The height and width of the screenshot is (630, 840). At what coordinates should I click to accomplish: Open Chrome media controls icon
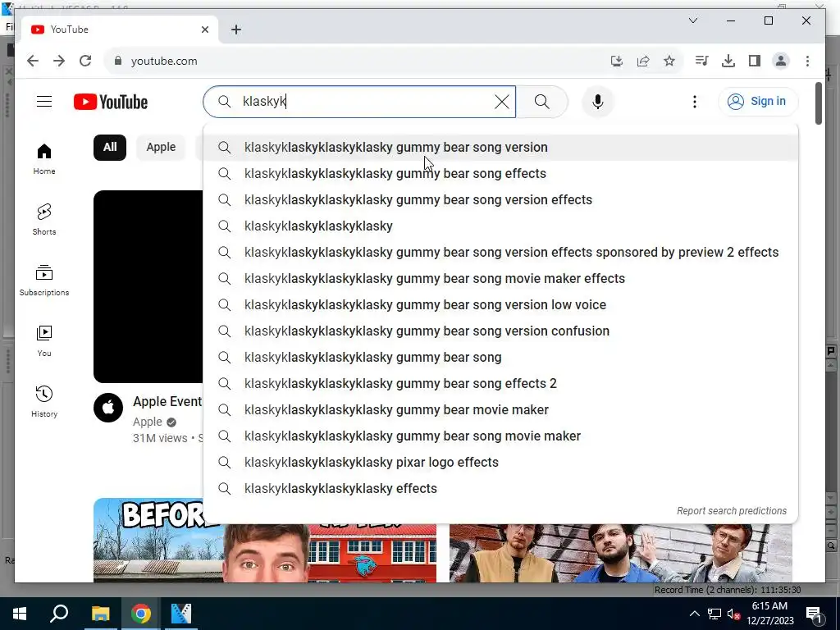[701, 61]
